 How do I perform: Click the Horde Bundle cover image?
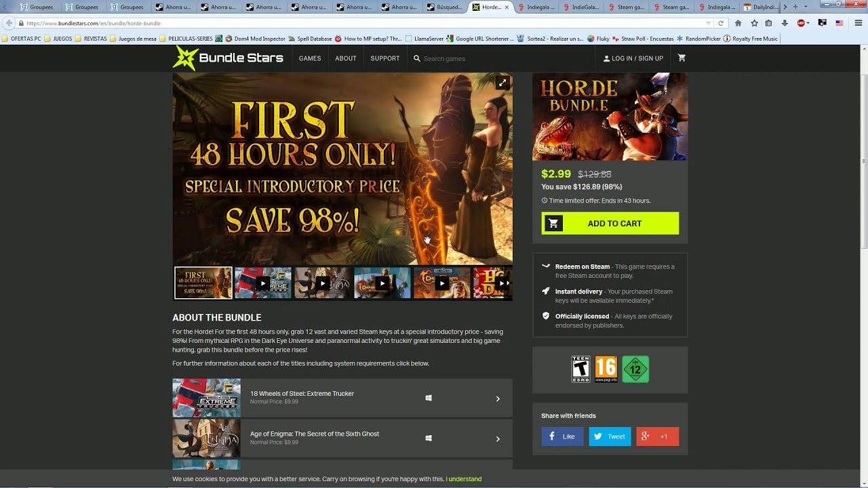click(610, 117)
